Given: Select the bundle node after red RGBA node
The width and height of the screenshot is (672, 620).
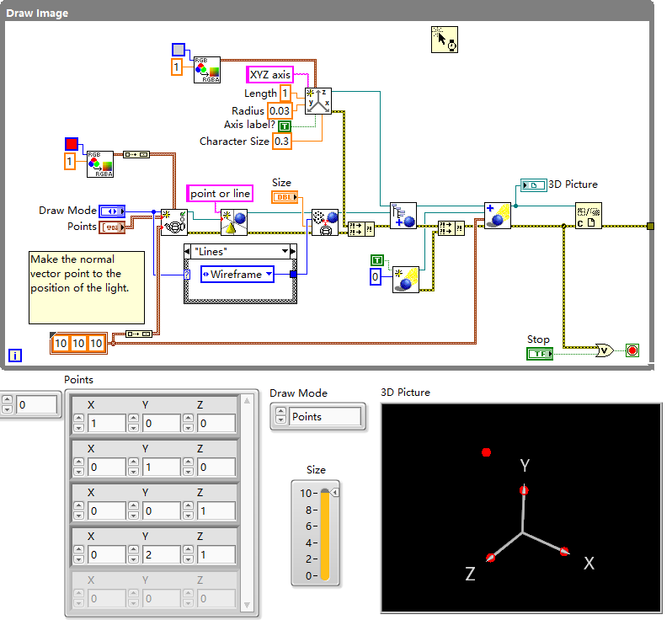Looking at the screenshot, I should pyautogui.click(x=136, y=154).
